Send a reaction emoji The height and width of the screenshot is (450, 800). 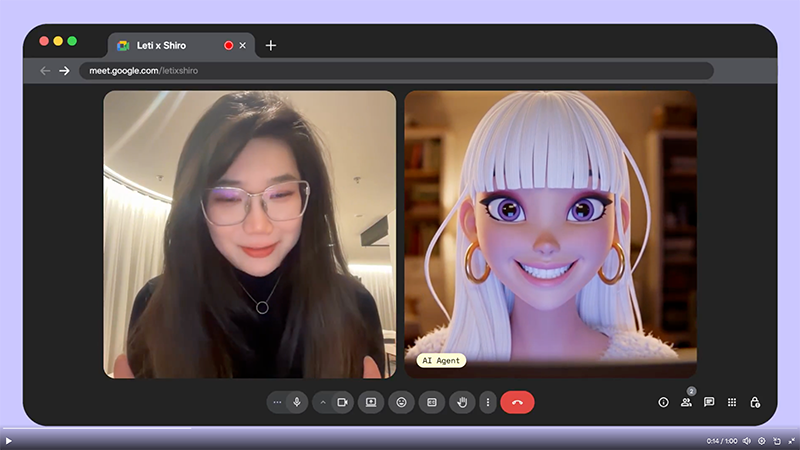pyautogui.click(x=402, y=402)
